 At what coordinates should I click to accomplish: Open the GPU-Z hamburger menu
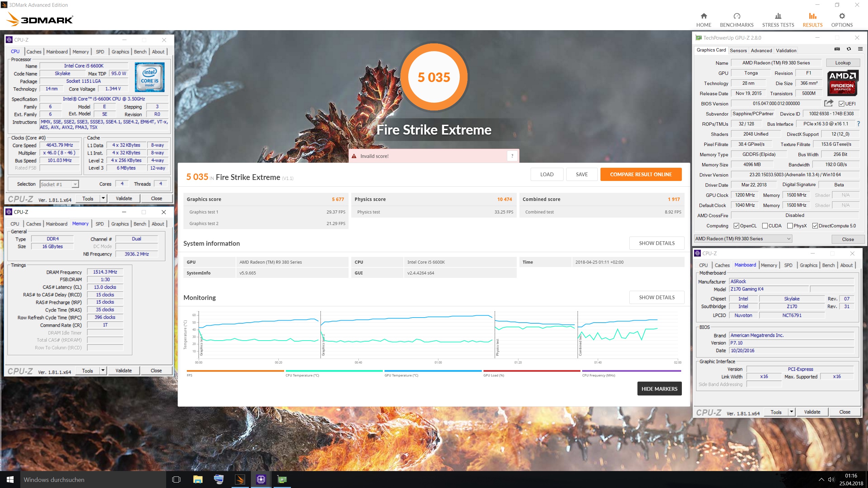tap(860, 49)
